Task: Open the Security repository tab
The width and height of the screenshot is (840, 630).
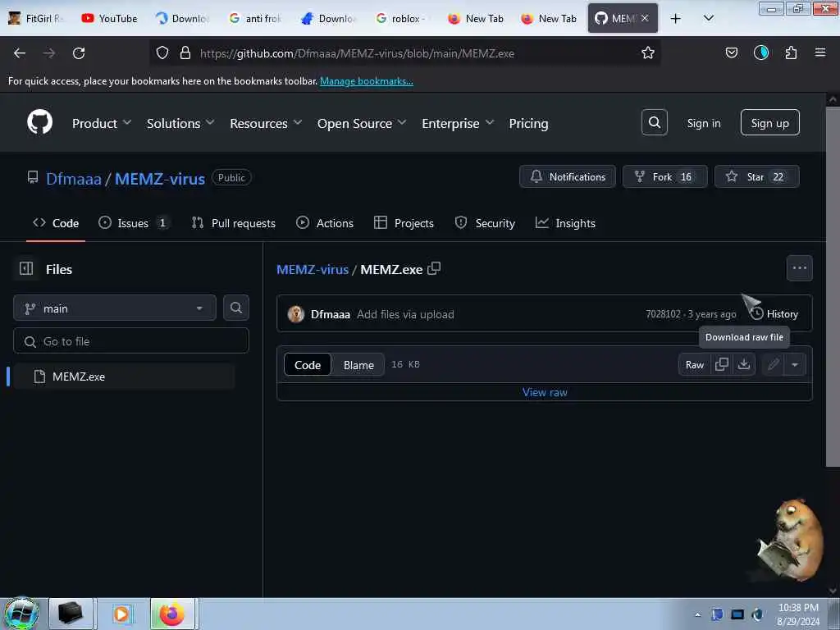Action: pyautogui.click(x=485, y=223)
